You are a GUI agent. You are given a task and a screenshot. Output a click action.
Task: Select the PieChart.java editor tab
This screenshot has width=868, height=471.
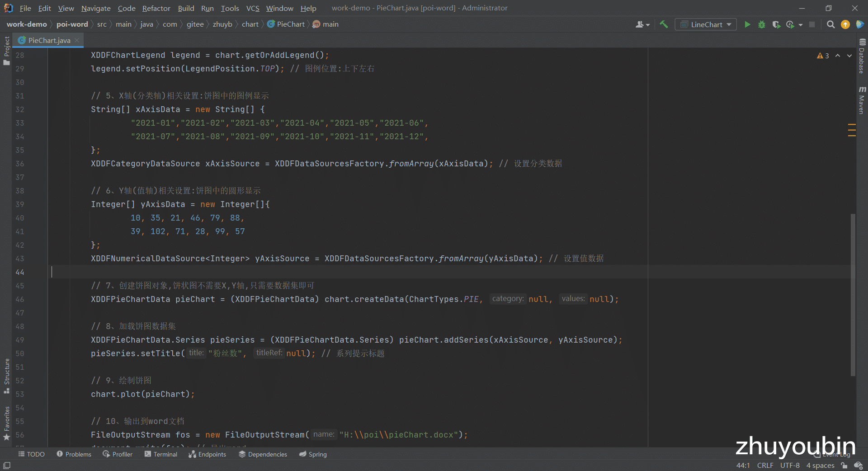(49, 40)
